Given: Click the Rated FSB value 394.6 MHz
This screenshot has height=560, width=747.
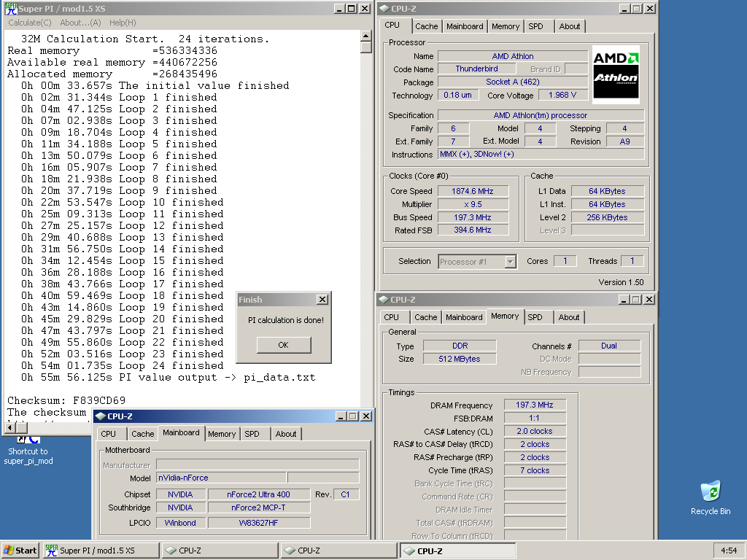Looking at the screenshot, I should 473,230.
